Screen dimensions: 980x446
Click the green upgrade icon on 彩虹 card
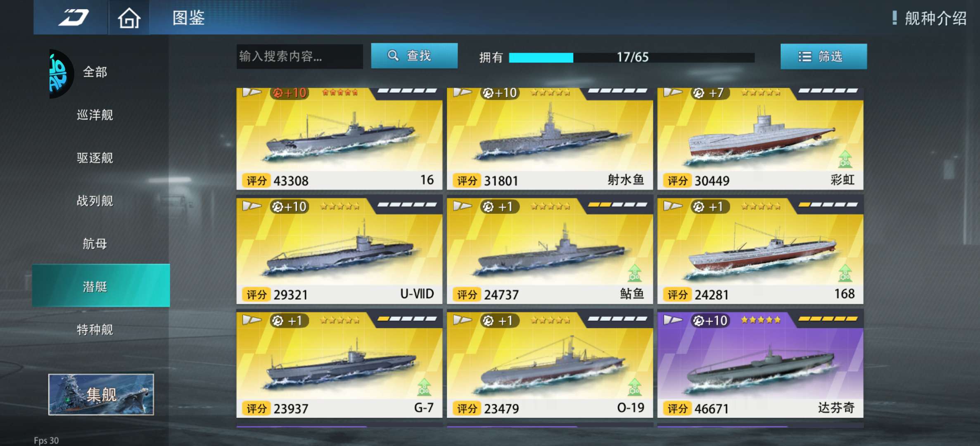coord(845,159)
